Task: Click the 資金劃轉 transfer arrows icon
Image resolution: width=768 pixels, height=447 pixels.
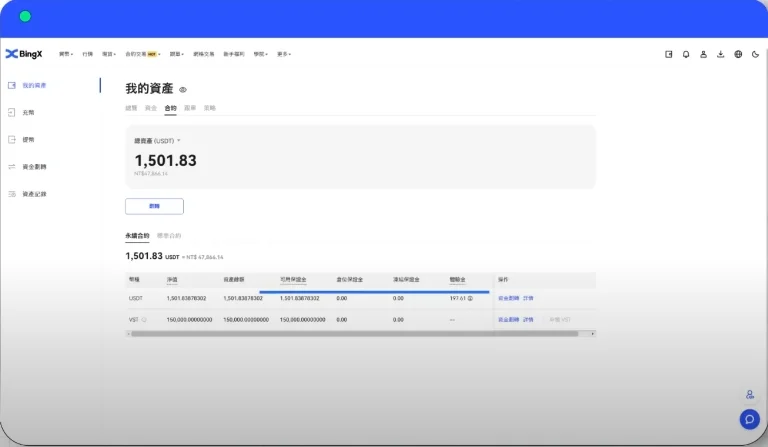Action: [x=12, y=167]
